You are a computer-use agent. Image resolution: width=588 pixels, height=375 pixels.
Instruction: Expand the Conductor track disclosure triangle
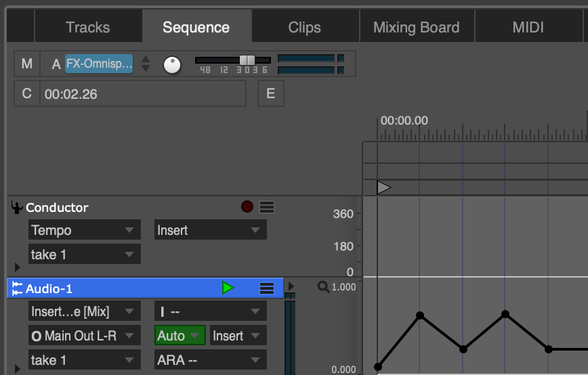coord(17,267)
